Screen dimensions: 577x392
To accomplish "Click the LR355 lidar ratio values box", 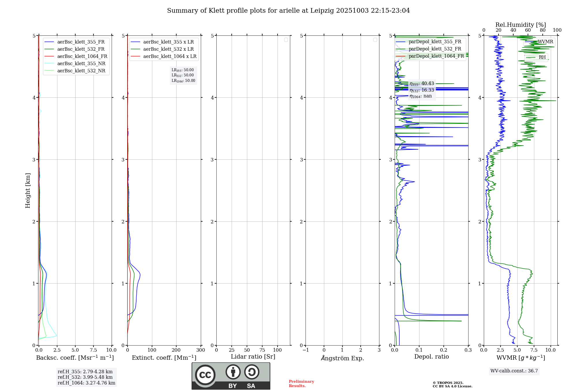I will pyautogui.click(x=183, y=76).
